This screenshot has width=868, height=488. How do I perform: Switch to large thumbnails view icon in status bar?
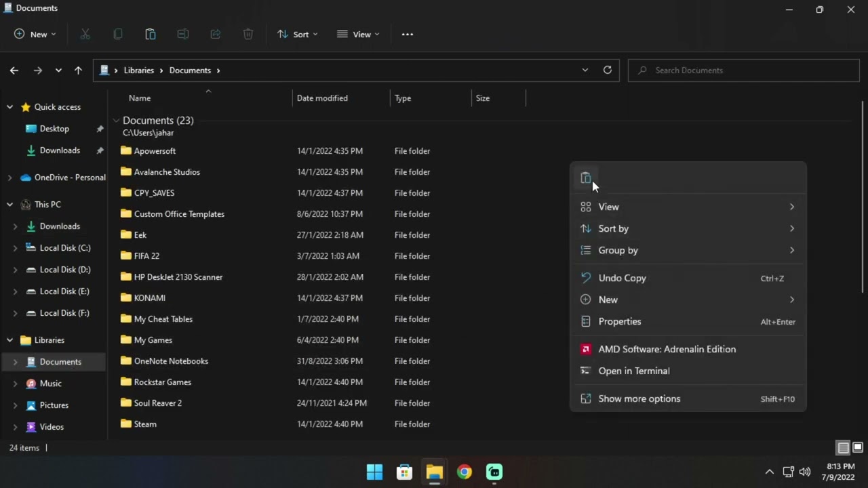coord(858,448)
